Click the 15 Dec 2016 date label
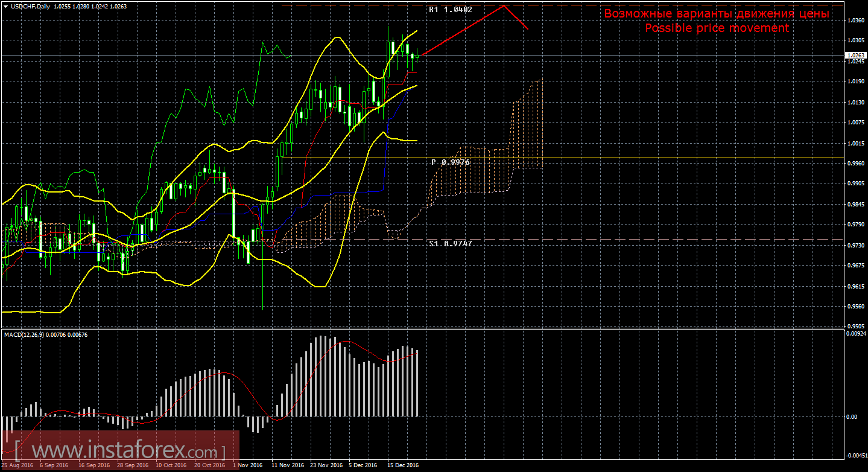The height and width of the screenshot is (472, 868). click(403, 466)
